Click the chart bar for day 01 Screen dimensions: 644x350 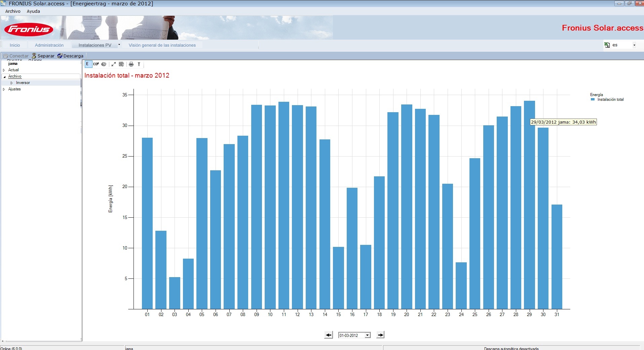147,223
